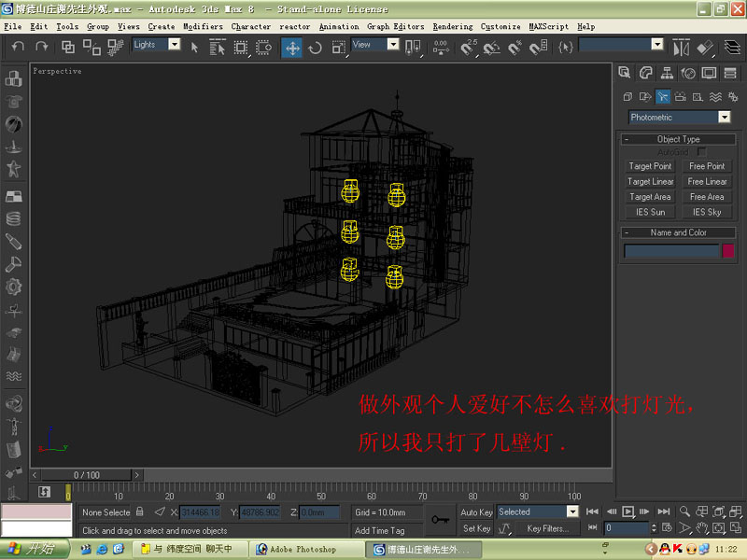Click the Set Key text button
This screenshot has height=560, width=747.
click(x=476, y=528)
